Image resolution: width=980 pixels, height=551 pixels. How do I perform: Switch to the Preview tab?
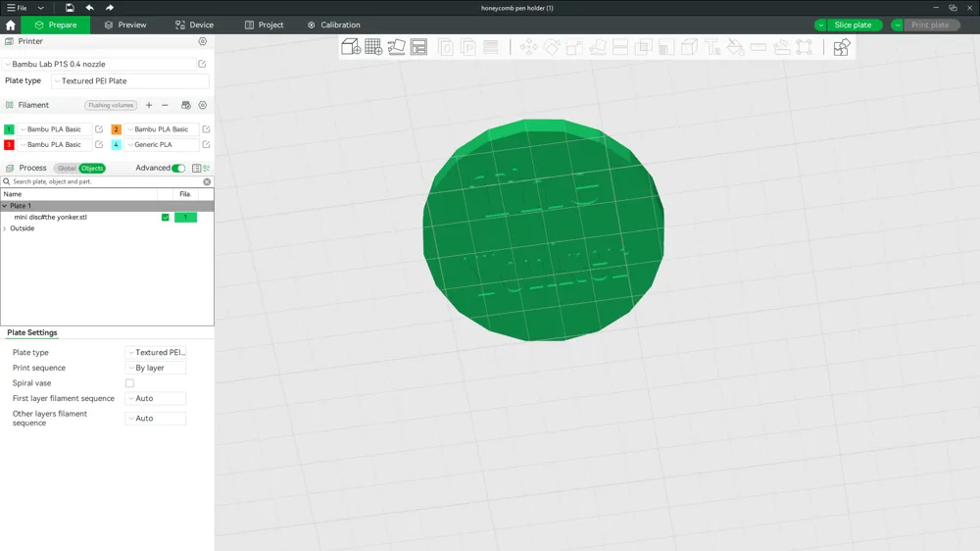(x=125, y=25)
